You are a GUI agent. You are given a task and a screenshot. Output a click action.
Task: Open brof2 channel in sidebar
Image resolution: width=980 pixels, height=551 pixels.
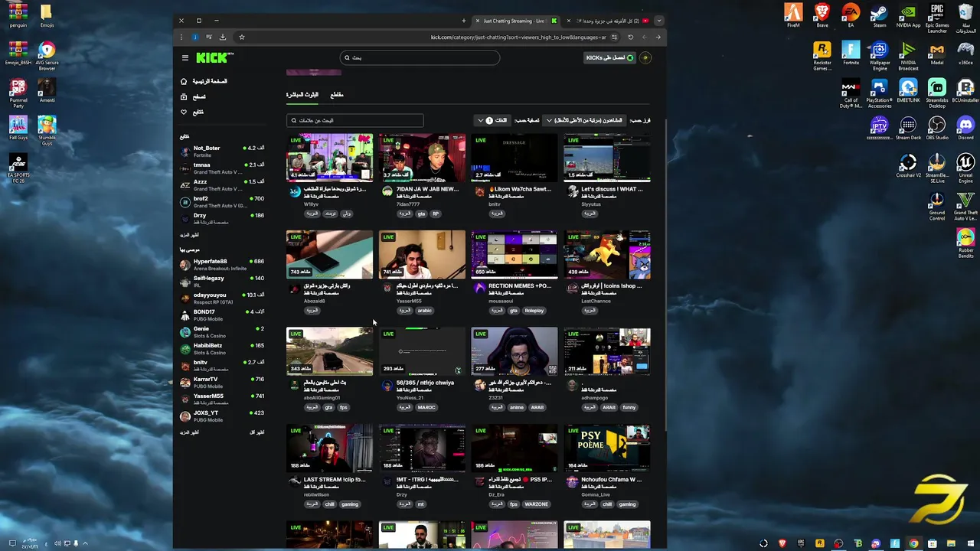coord(222,202)
